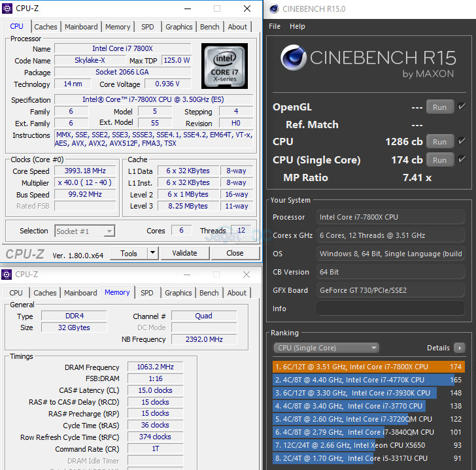Run the CPU benchmark
The width and height of the screenshot is (476, 470).
[x=439, y=141]
